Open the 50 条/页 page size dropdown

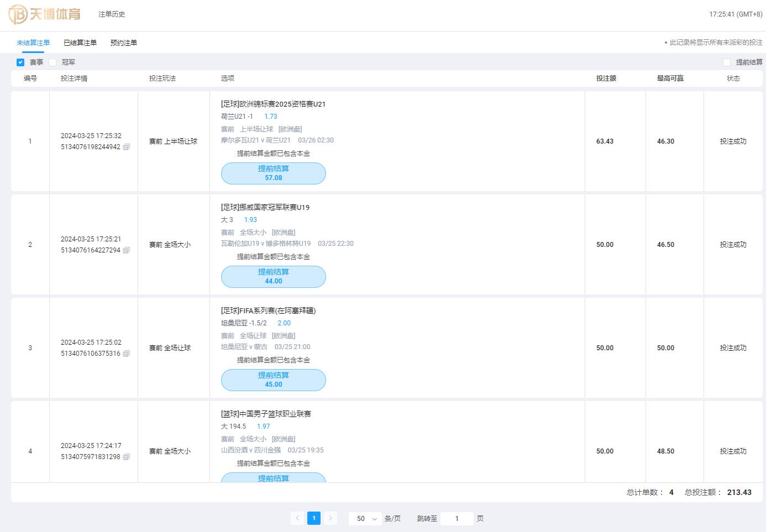pos(365,519)
